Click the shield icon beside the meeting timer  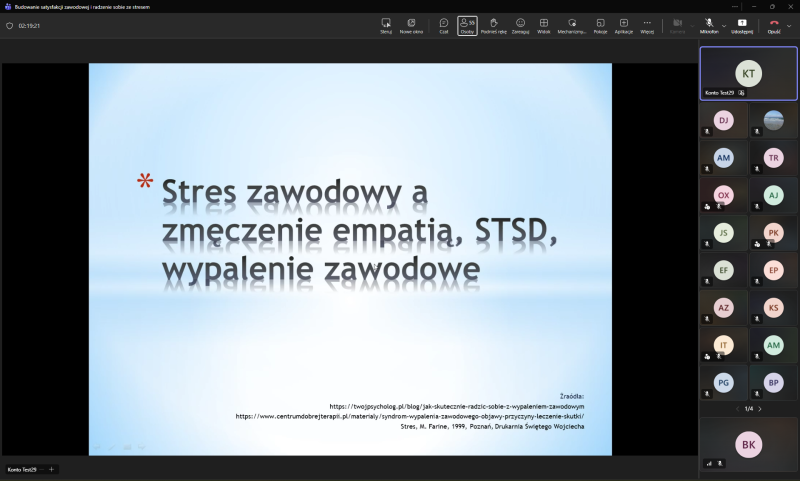pos(9,26)
